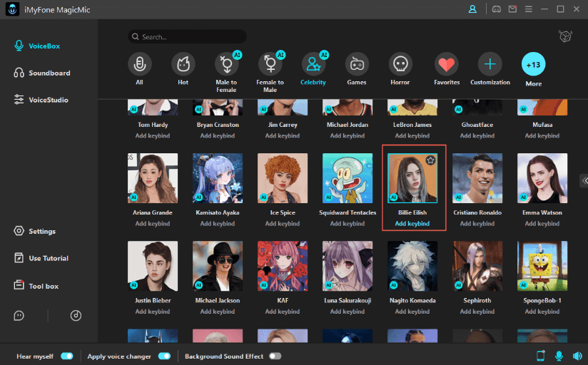Click the Bryan Cranston voice name
Viewport: 588px width, 365px height.
[x=218, y=125]
